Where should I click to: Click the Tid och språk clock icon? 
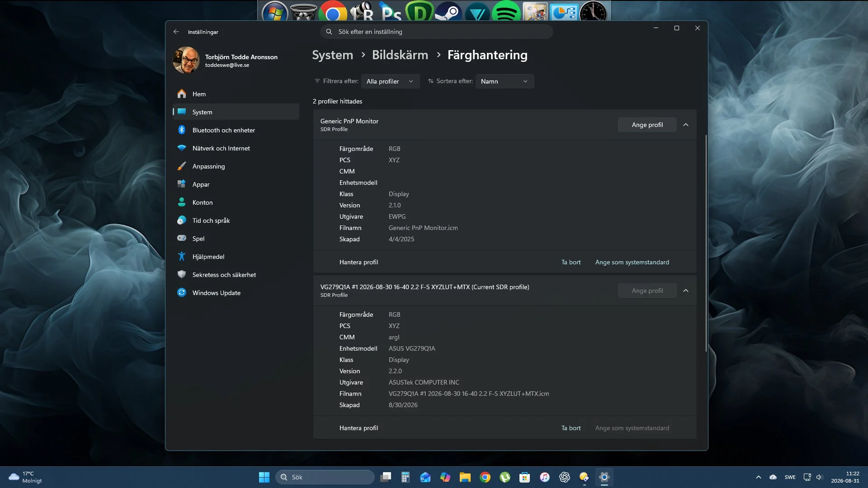tap(182, 221)
